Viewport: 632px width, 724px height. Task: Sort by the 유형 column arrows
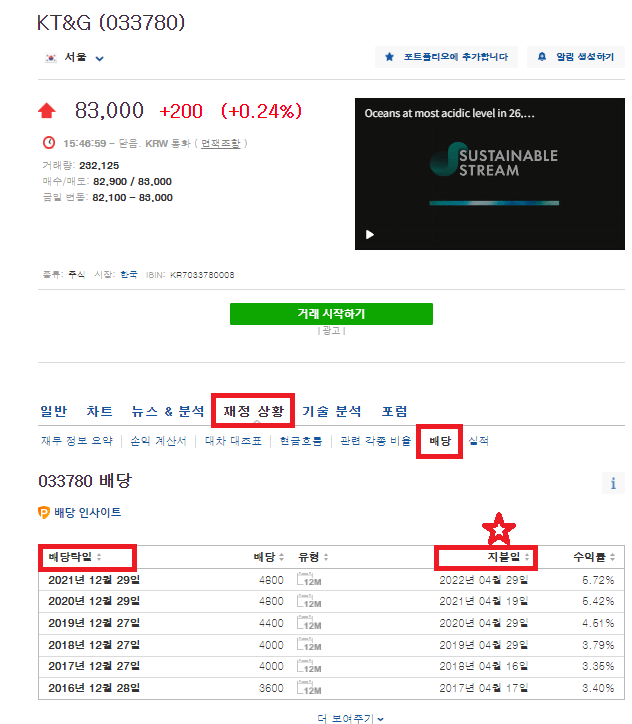click(x=326, y=557)
